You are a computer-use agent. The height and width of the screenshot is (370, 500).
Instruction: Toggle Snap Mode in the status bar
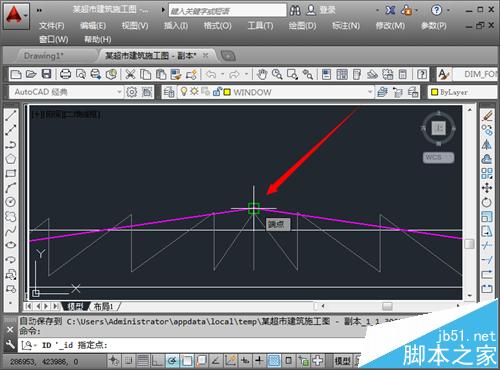pyautogui.click(x=129, y=361)
